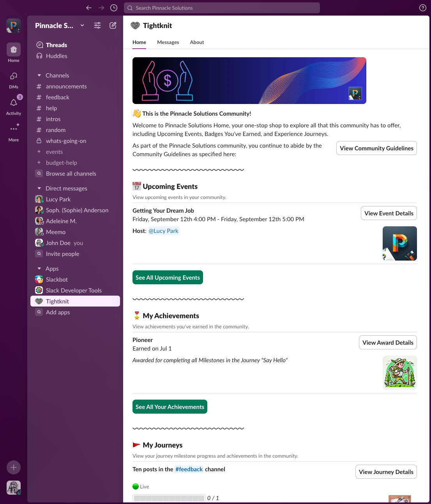Click the plus create button at bottom left

click(14, 467)
